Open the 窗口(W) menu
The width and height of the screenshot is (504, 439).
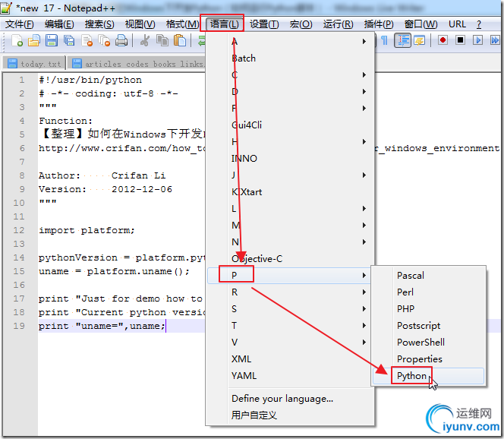[x=421, y=24]
